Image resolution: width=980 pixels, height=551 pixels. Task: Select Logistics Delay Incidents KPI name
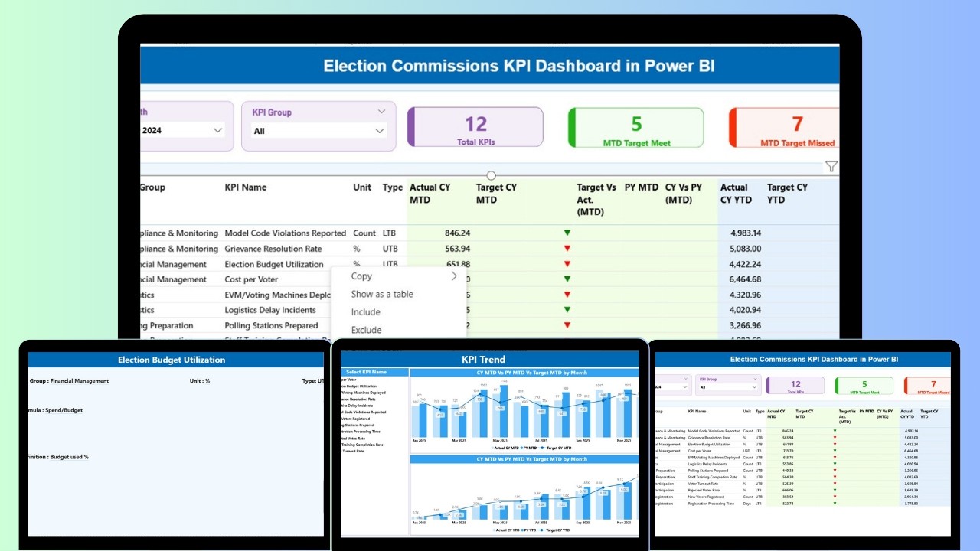pyautogui.click(x=270, y=310)
